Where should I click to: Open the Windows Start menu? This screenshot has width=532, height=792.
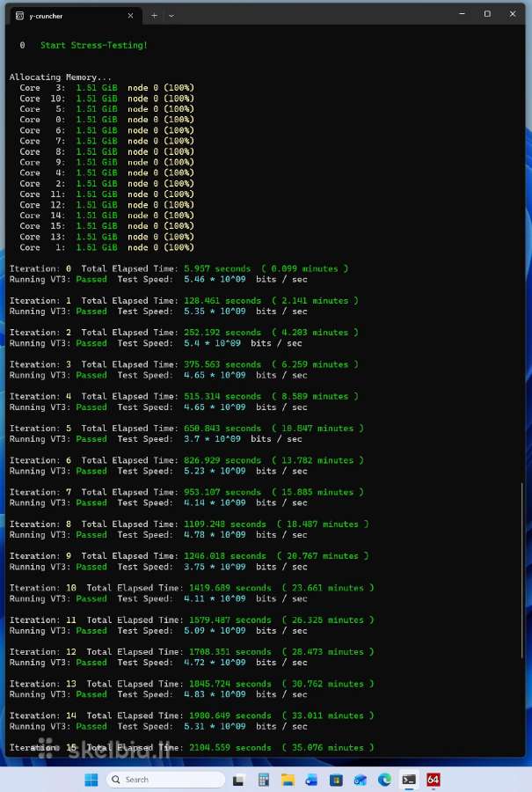[x=91, y=780]
